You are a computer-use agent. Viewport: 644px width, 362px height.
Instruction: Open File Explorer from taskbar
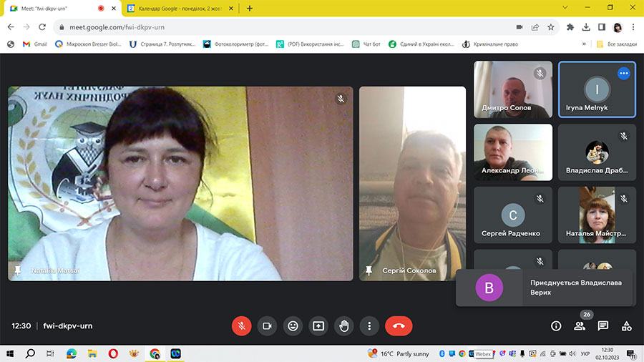(x=92, y=353)
